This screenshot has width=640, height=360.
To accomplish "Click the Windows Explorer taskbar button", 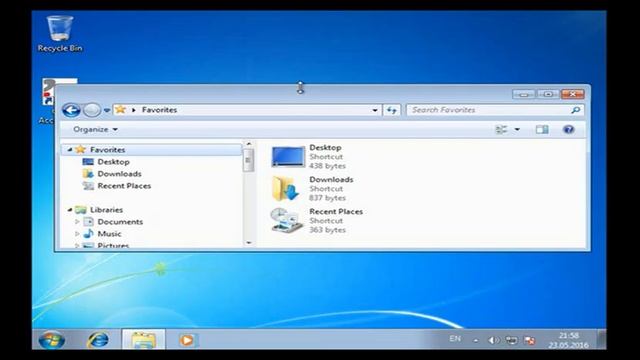I will click(x=144, y=340).
